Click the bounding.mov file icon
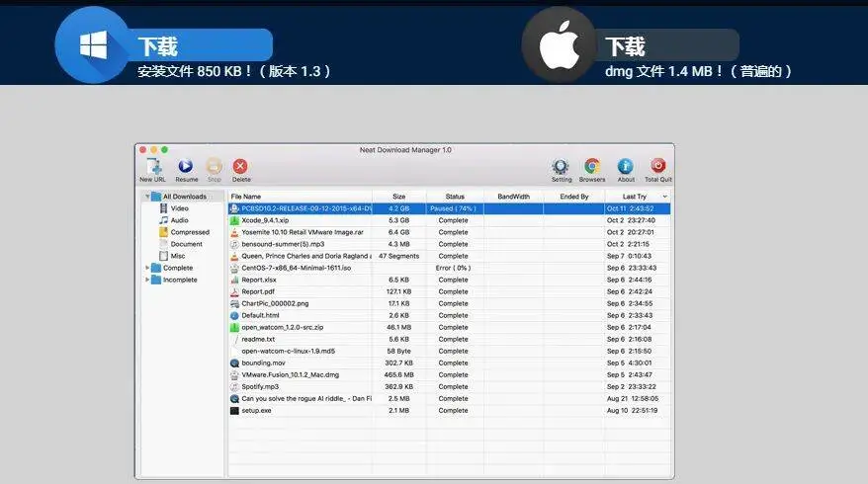The height and width of the screenshot is (484, 868). [x=234, y=363]
